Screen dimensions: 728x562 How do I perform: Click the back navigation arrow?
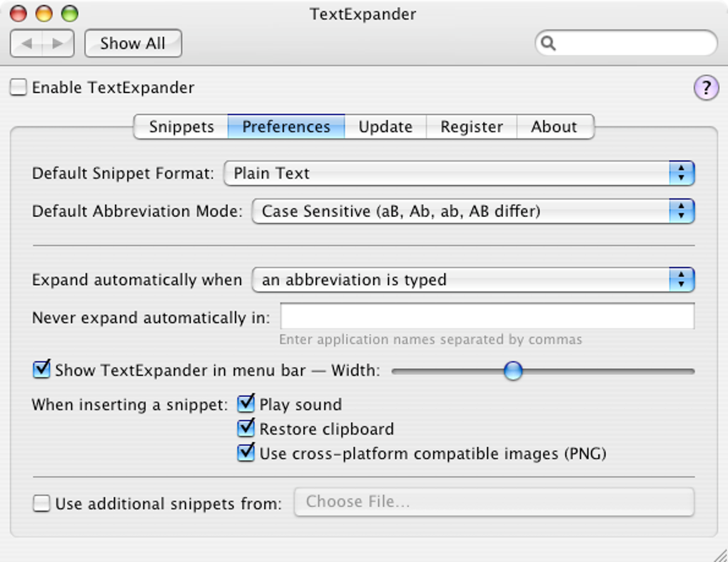pyautogui.click(x=27, y=44)
